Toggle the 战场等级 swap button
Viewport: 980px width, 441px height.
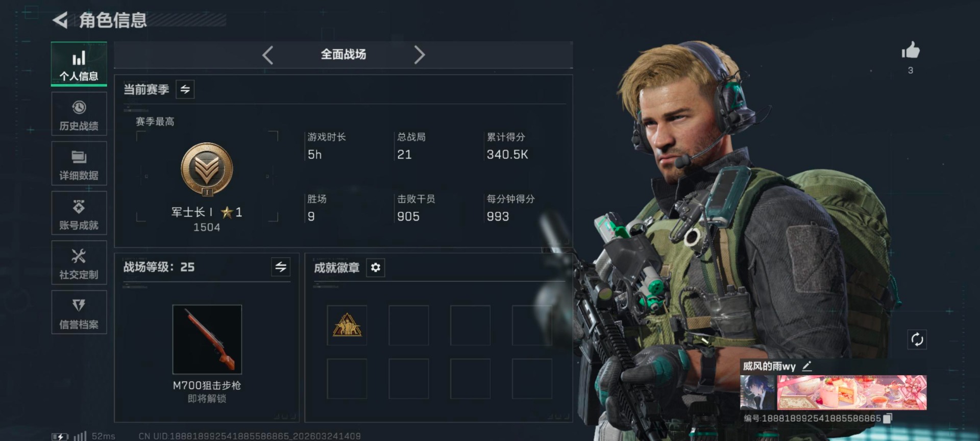(x=281, y=267)
